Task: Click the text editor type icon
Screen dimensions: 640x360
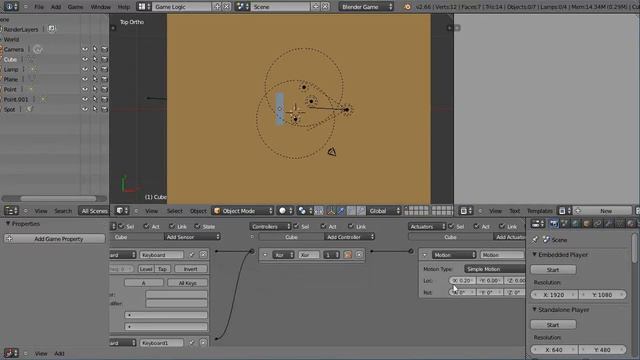Action: [x=466, y=211]
